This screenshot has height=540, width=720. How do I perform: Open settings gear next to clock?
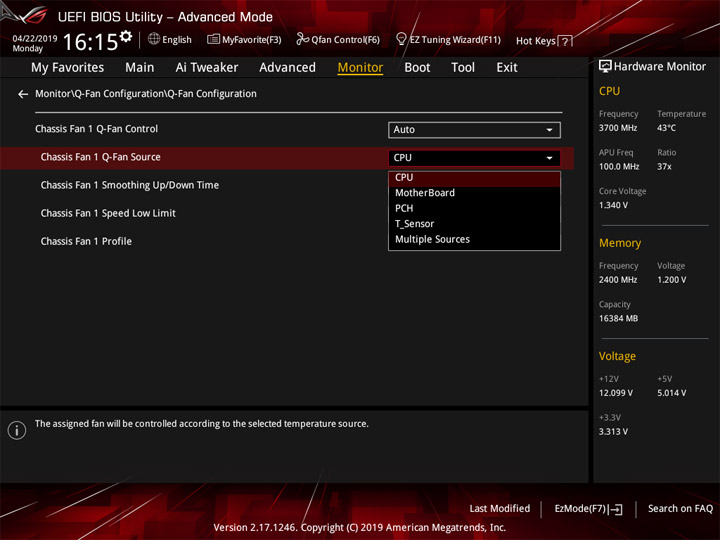click(x=126, y=36)
